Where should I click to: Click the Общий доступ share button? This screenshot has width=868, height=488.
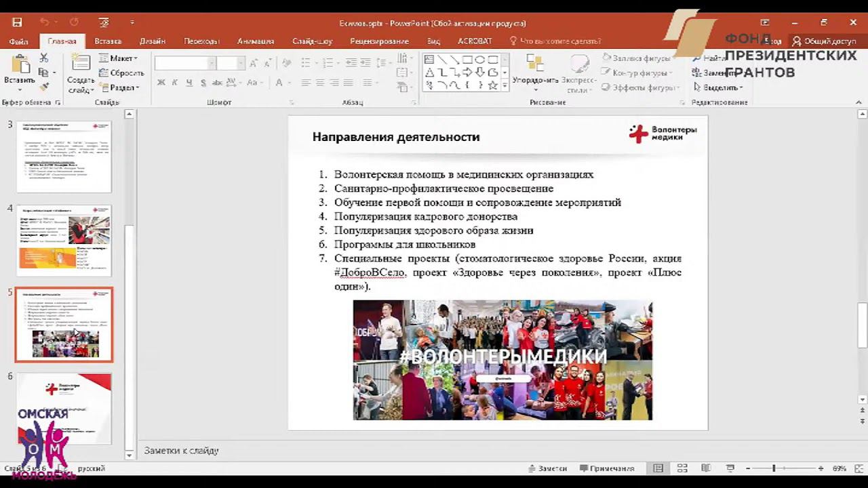824,41
